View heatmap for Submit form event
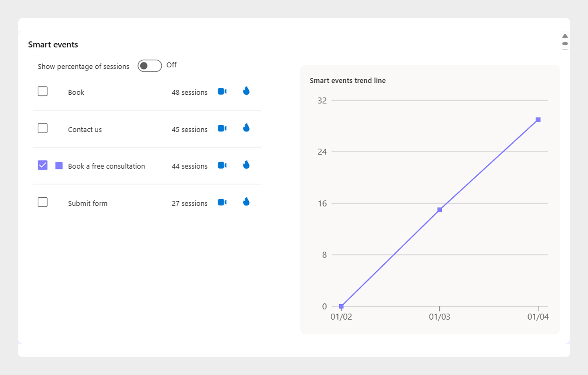Image resolution: width=588 pixels, height=375 pixels. (x=246, y=202)
